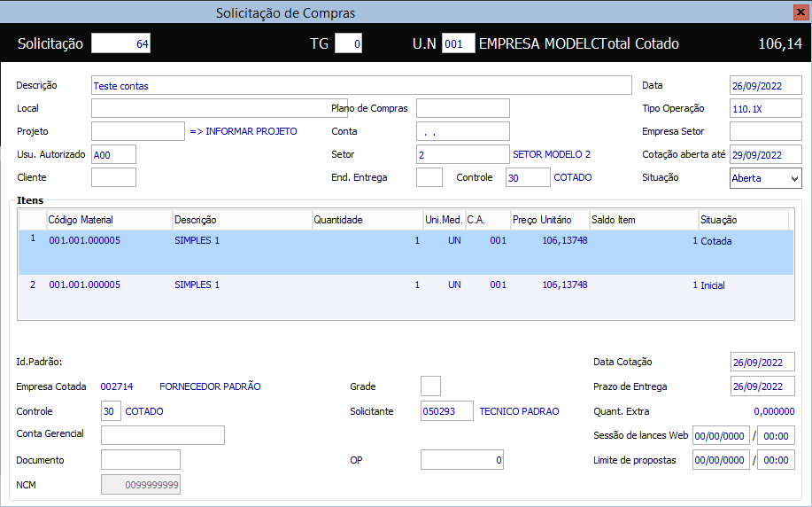This screenshot has height=507, width=812.
Task: Click the INFORMAR PROJETO link text
Action: 244,131
